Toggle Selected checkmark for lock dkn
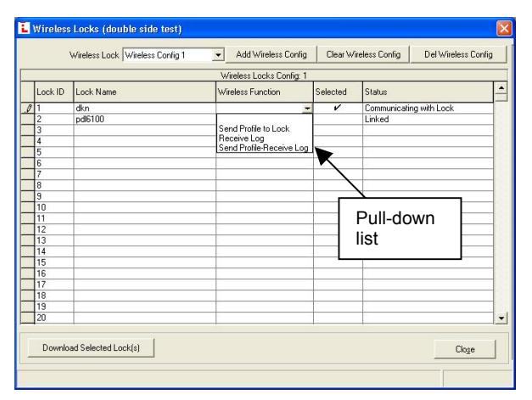Screen dimensions: 532x400 (x=338, y=108)
